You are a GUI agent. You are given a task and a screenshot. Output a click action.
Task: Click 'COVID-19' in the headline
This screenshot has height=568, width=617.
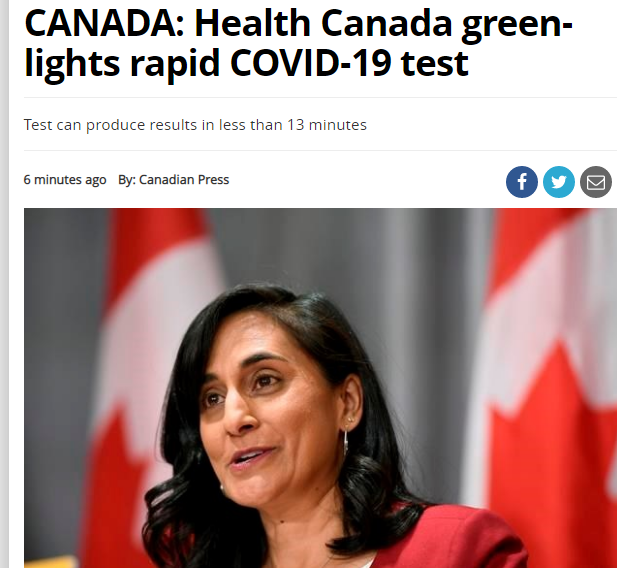311,63
